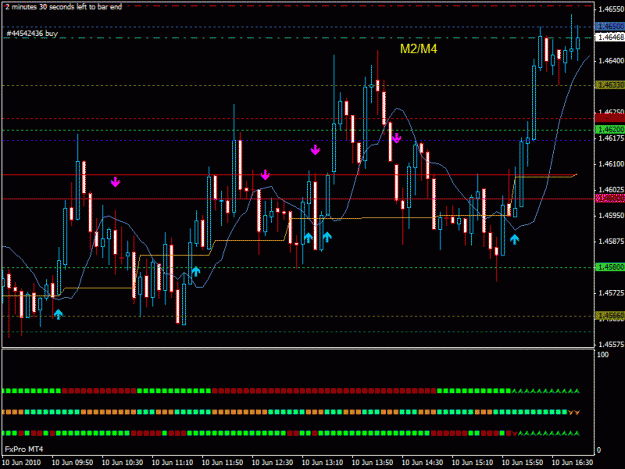The width and height of the screenshot is (625, 469).
Task: Click the 10 Jun 11:10 time label
Action: (172, 462)
